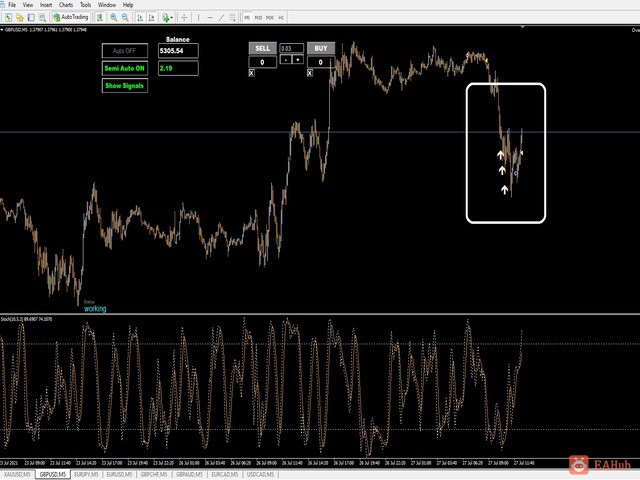Switch timeframe to M5
The image size is (640, 480).
point(247,18)
